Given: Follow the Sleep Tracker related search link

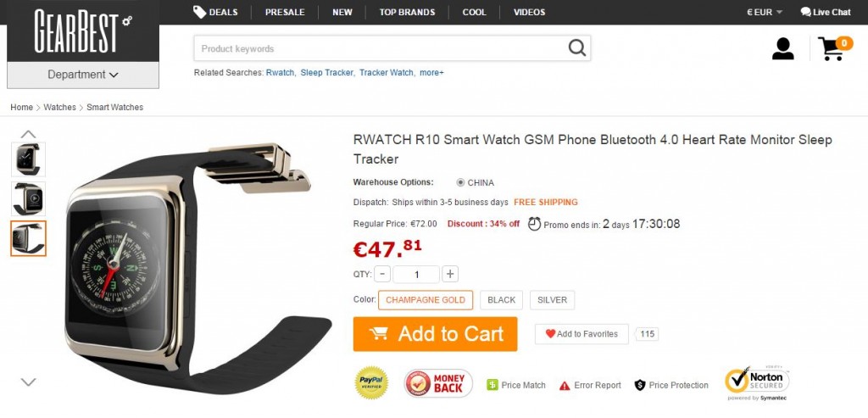Looking at the screenshot, I should point(326,73).
